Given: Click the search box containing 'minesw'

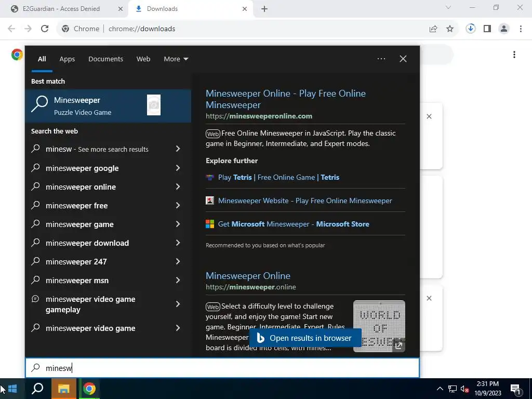Looking at the screenshot, I should [x=222, y=368].
